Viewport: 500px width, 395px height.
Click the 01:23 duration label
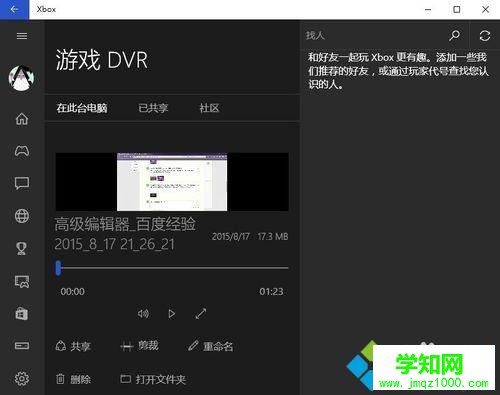coord(271,292)
